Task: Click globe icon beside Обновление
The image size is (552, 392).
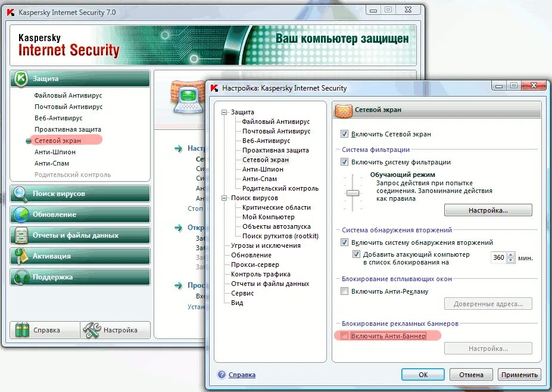Action: point(20,214)
